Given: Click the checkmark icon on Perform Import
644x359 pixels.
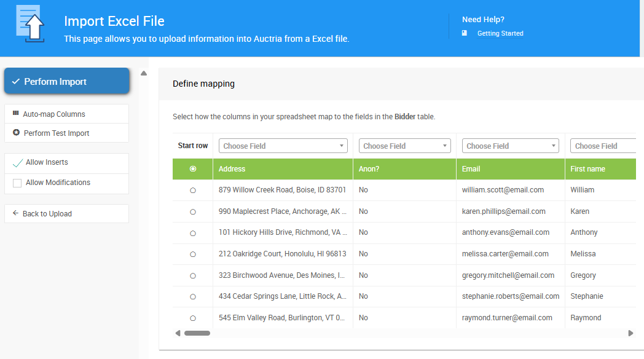Looking at the screenshot, I should point(15,81).
